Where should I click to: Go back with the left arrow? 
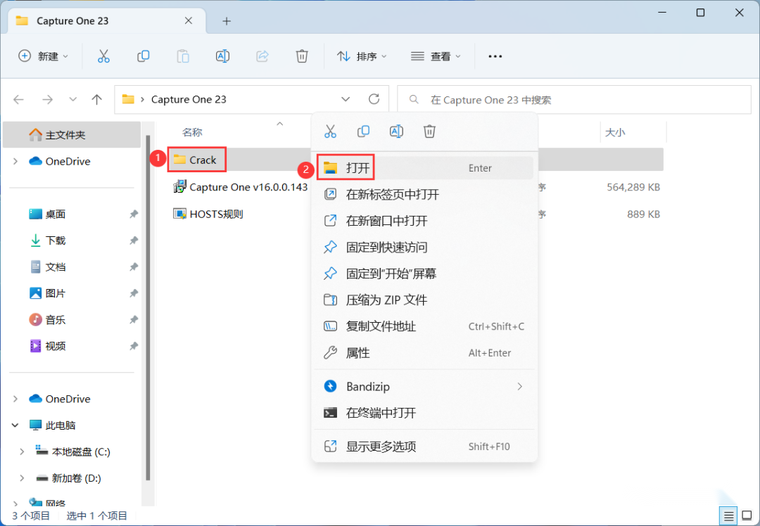[18, 99]
